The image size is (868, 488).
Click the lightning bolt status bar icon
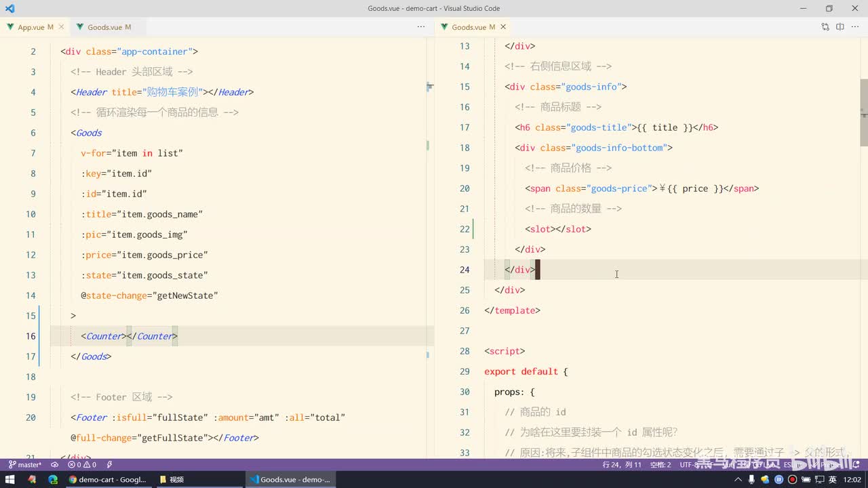(x=110, y=465)
